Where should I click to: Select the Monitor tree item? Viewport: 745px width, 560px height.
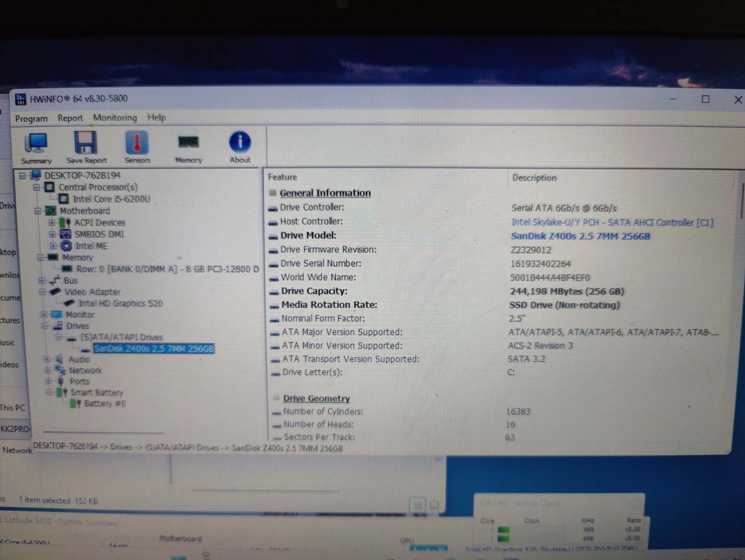point(80,315)
